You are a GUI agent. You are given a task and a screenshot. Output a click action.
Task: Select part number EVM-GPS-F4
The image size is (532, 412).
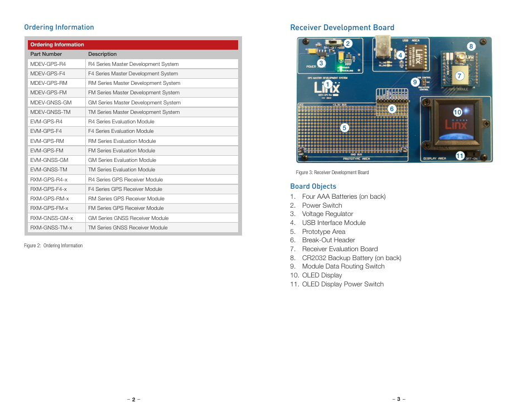point(46,131)
